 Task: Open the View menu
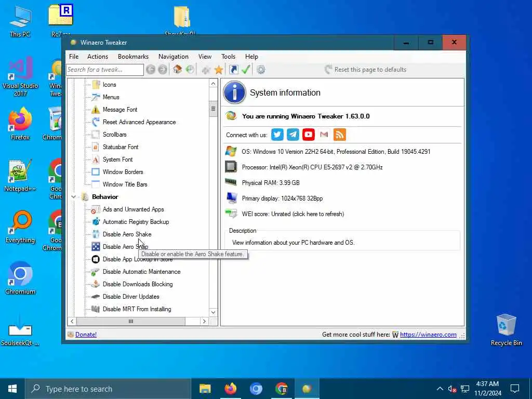205,57
